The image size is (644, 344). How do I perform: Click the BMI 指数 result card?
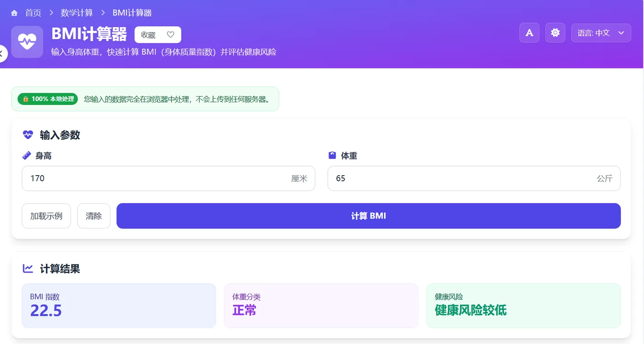coord(119,305)
